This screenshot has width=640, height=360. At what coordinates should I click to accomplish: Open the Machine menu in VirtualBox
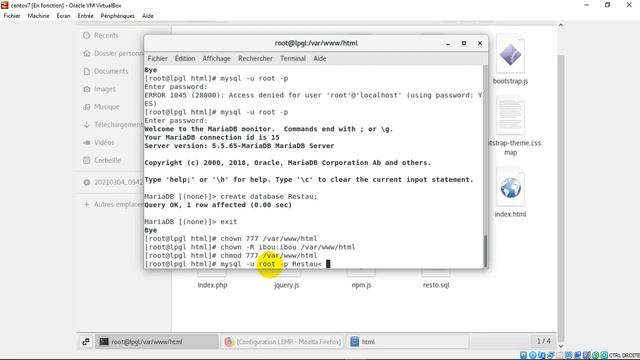click(x=38, y=16)
